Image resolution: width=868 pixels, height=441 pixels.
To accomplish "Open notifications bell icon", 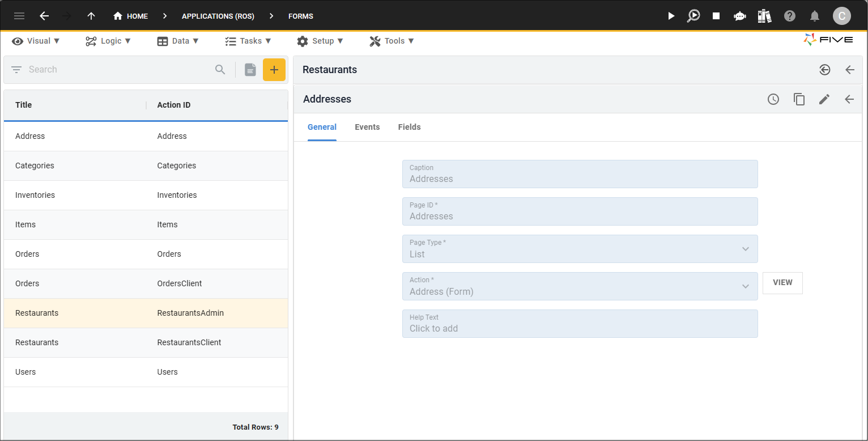I will pyautogui.click(x=815, y=16).
